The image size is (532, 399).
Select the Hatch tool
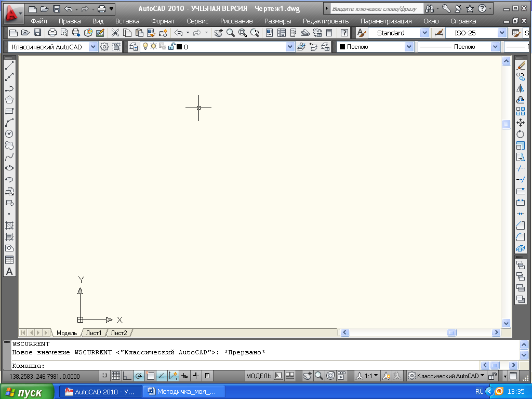coord(9,225)
